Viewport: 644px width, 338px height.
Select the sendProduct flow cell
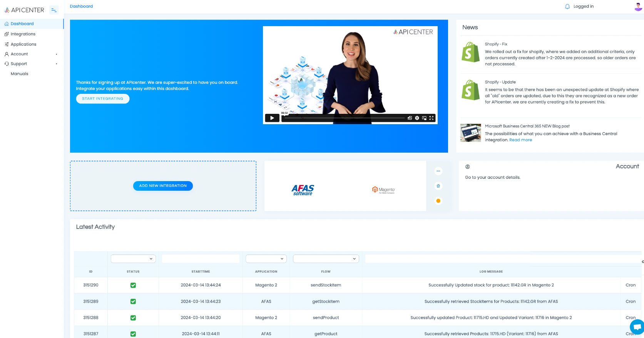[326, 318]
